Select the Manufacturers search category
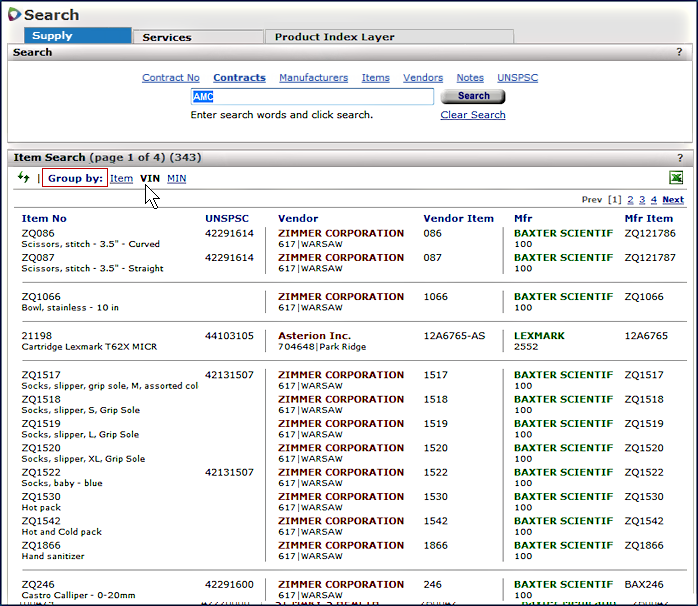The width and height of the screenshot is (698, 606). click(x=314, y=78)
